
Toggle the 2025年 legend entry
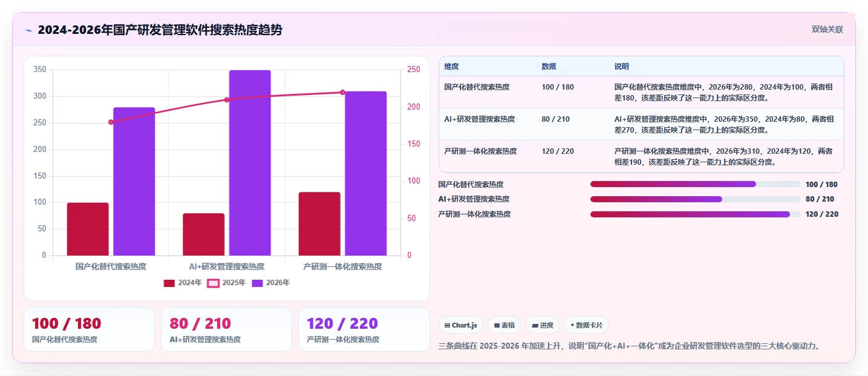coord(227,283)
